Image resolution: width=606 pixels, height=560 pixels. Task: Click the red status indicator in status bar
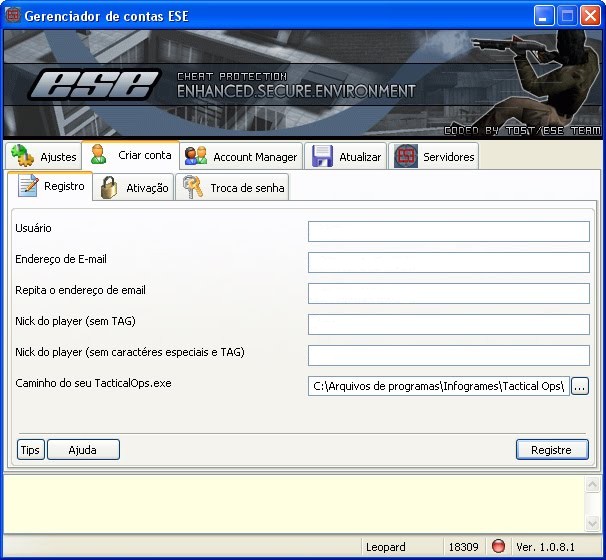498,547
